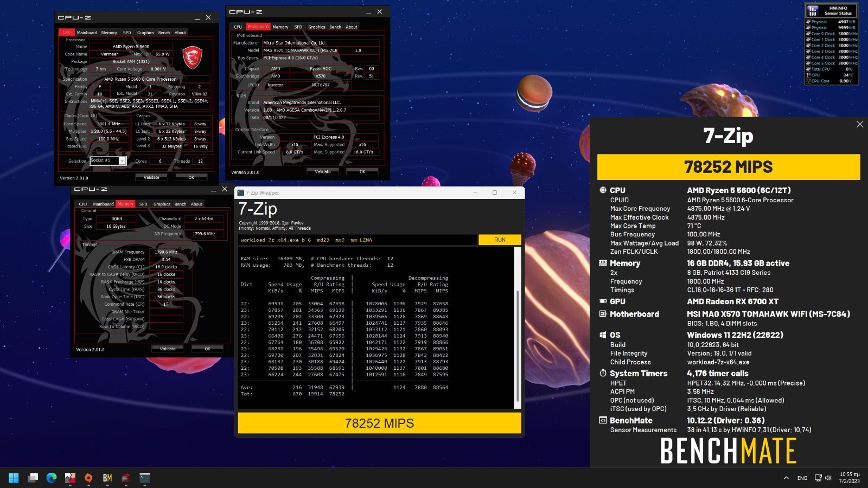This screenshot has height=488, width=868.
Task: Select the SPD tab in the Memory CPU-Z window
Action: pos(143,204)
